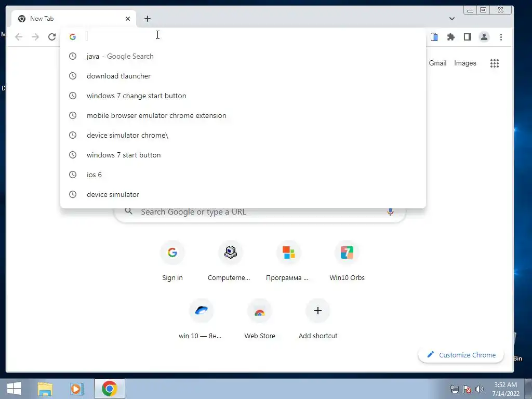The width and height of the screenshot is (532, 399).
Task: Close the New Tab tab
Action: [x=128, y=19]
